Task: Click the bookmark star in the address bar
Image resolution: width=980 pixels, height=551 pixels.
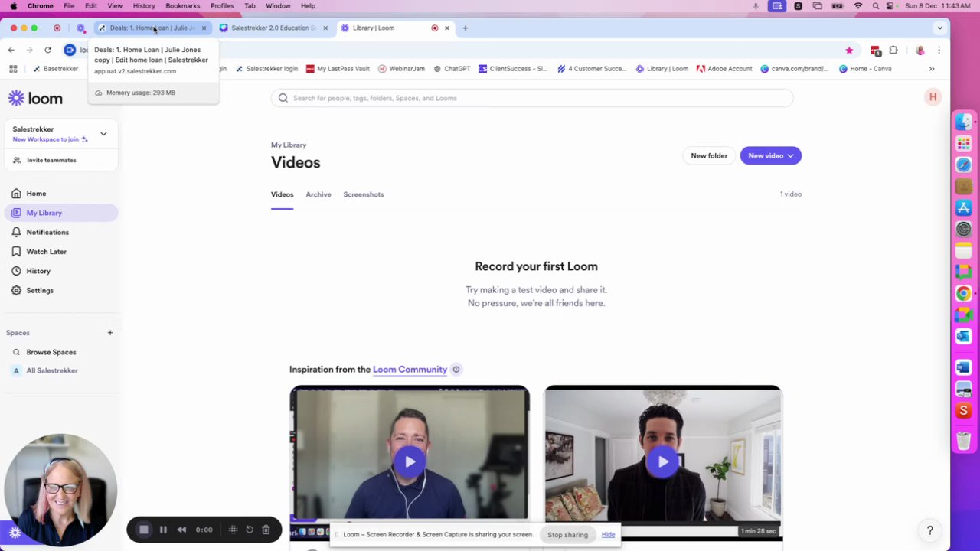Action: point(849,51)
